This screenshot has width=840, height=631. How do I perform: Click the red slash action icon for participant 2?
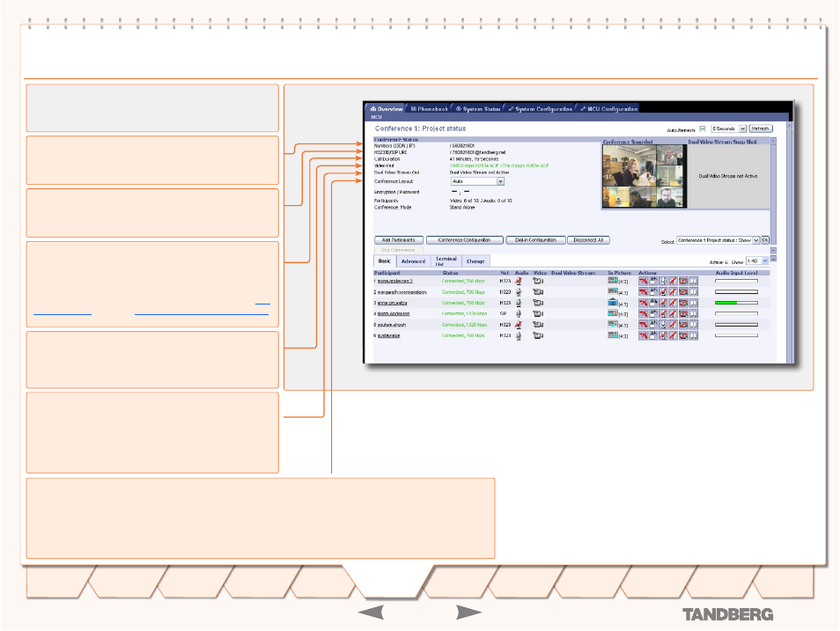(x=673, y=292)
